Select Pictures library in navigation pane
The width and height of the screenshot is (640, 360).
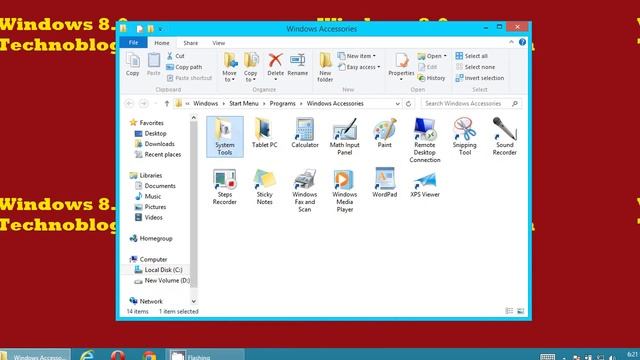(150, 207)
